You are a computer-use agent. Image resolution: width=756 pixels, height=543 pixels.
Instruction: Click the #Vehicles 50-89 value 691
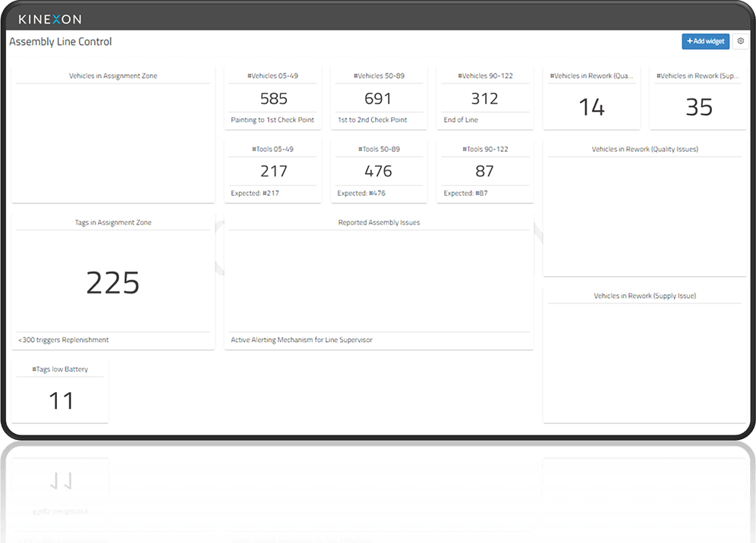coord(378,99)
